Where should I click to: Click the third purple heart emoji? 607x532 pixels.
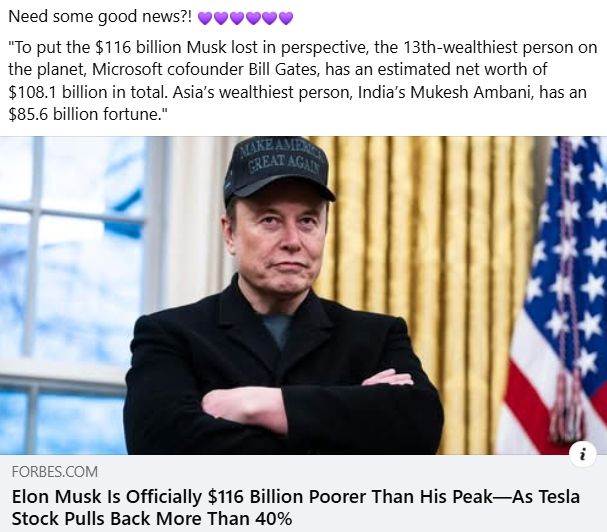(237, 18)
